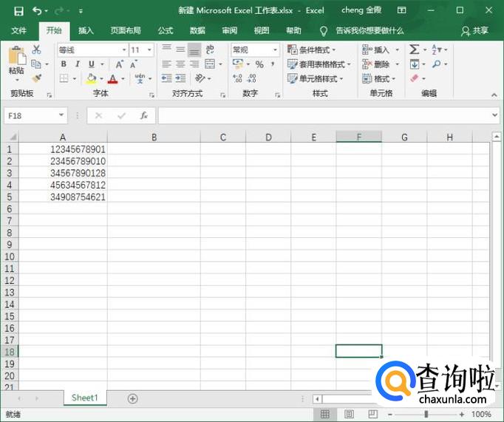Click the Sort and Filter icon

point(437,50)
